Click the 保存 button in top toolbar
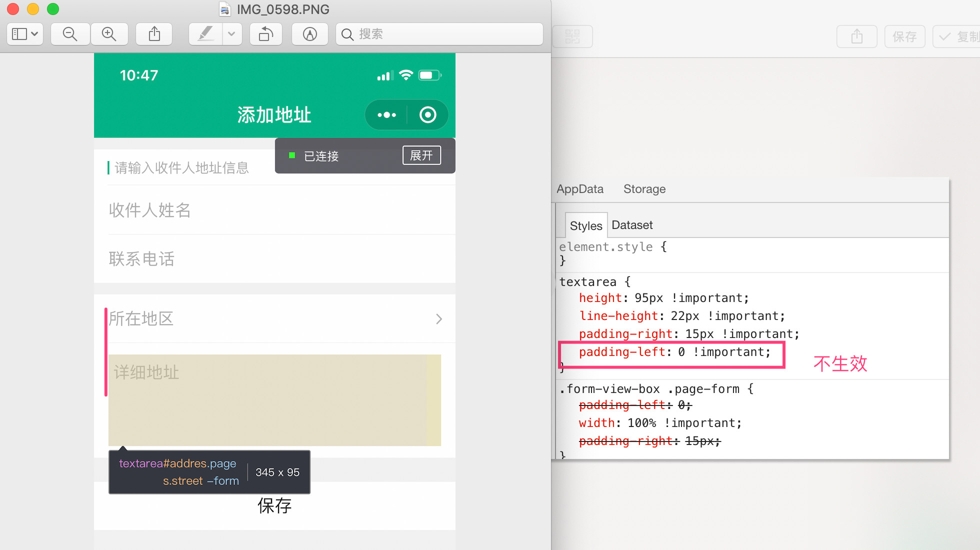Viewport: 980px width, 550px height. click(904, 36)
